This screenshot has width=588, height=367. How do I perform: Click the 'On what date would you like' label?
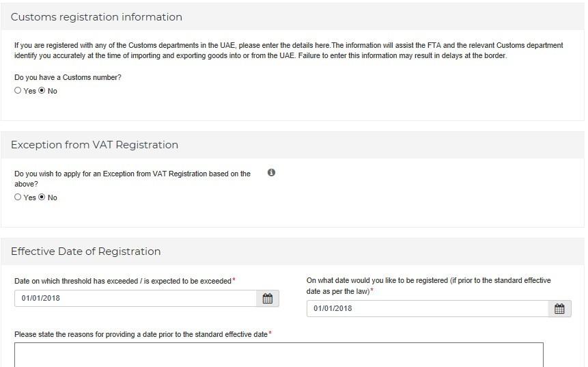pos(429,286)
